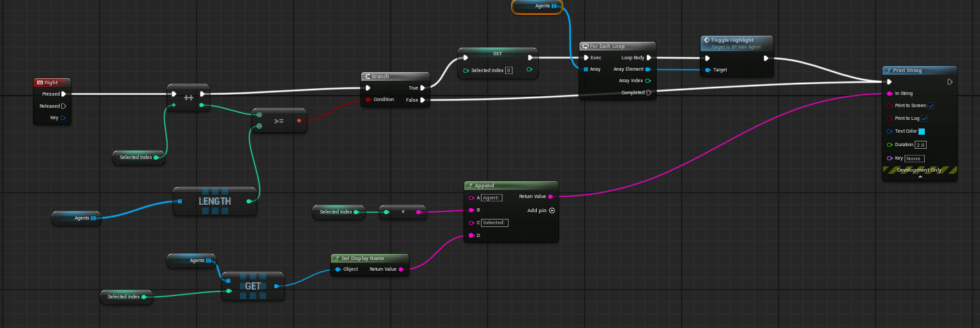Click the False output pin of Branch
Viewport: 980px width, 328px height.
coord(422,100)
